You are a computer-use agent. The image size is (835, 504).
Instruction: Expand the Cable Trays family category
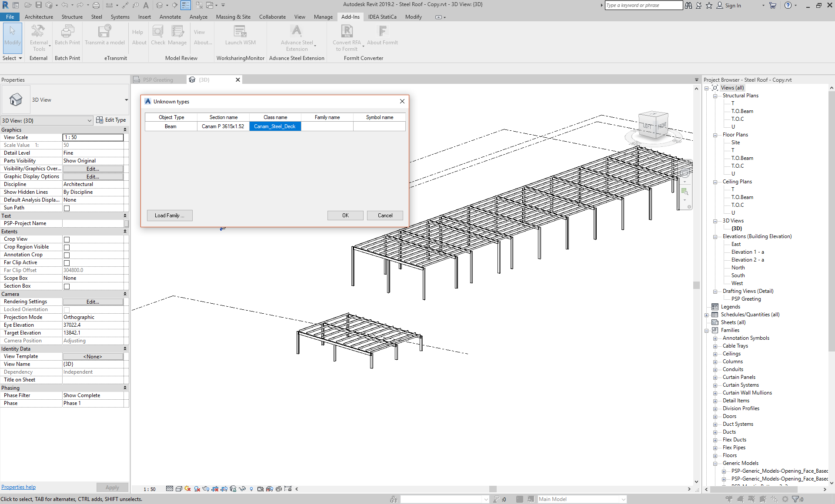click(716, 346)
